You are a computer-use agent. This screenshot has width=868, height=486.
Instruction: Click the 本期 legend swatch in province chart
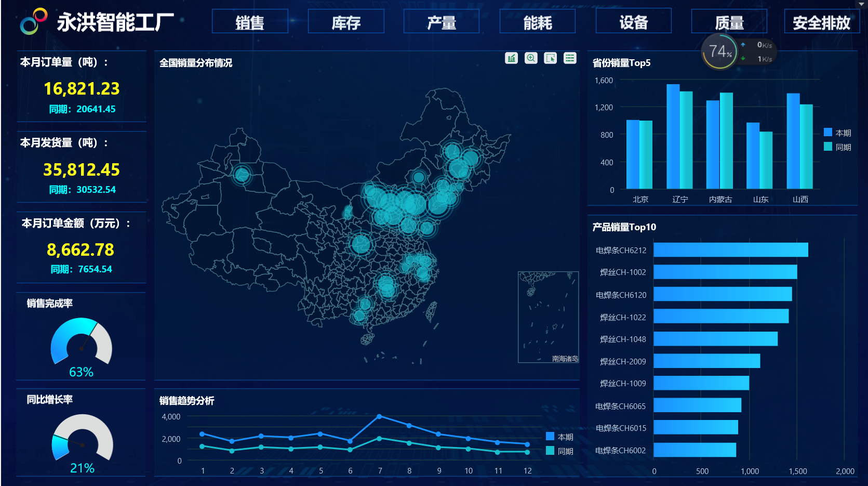(828, 133)
